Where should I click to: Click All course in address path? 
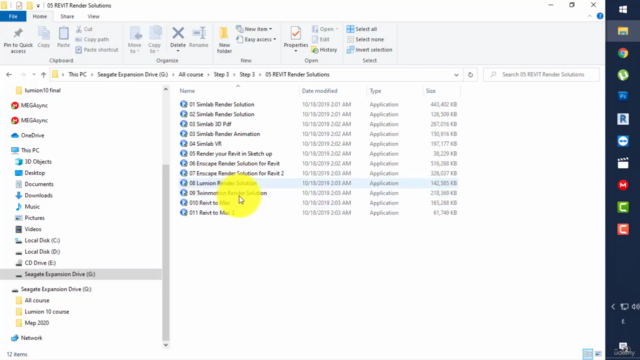pyautogui.click(x=191, y=75)
